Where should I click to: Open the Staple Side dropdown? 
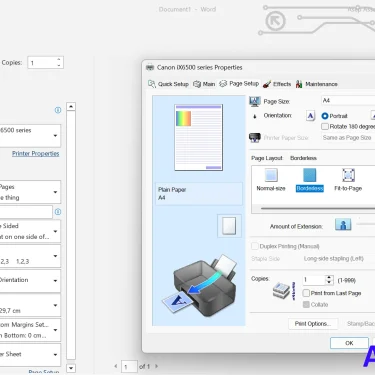click(338, 259)
